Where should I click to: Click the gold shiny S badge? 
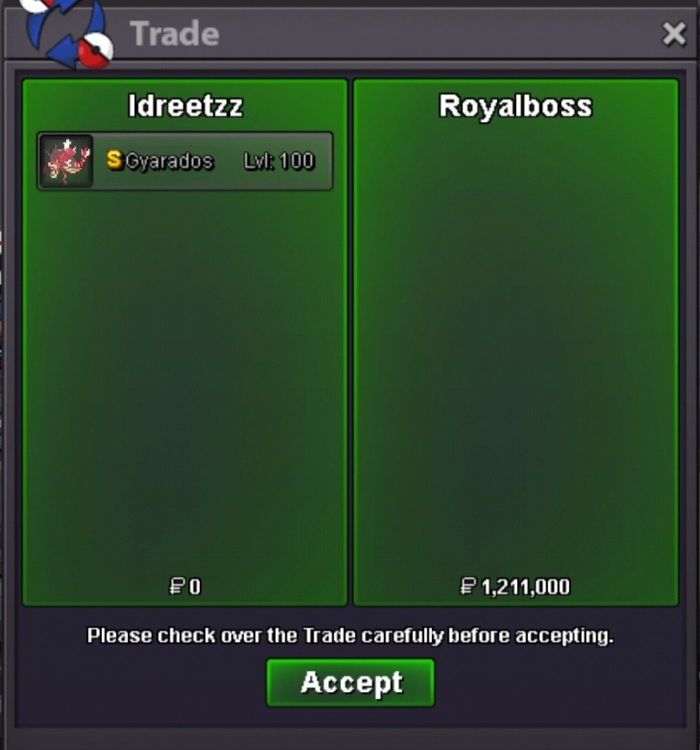coord(114,160)
